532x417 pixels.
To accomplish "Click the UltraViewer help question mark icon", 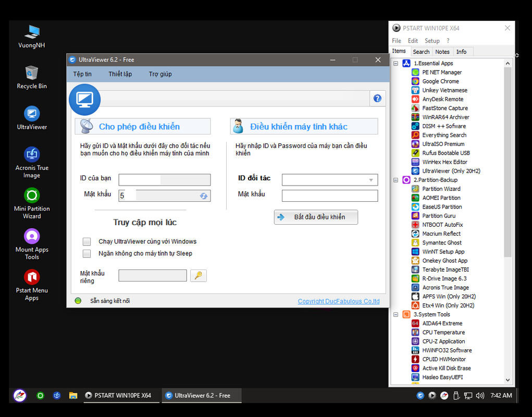I will coord(377,99).
